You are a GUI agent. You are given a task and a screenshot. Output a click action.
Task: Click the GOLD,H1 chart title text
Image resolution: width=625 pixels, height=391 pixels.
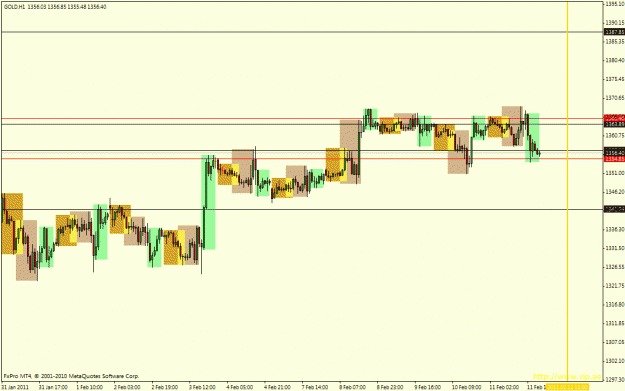coord(55,7)
